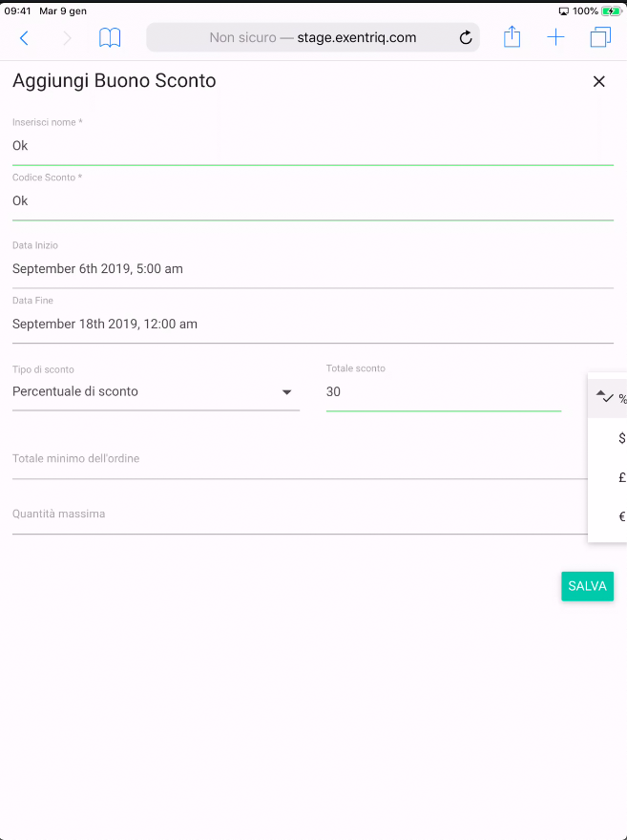Edit the Inserisci nome field
The width and height of the screenshot is (627, 840).
(x=312, y=146)
